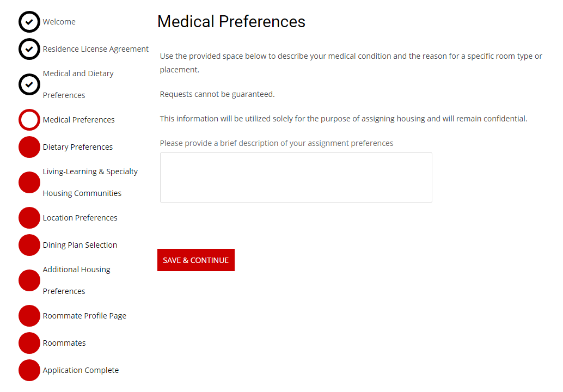Click the red Roommates step circle
Viewport: 563px width, 392px height.
[x=29, y=343]
